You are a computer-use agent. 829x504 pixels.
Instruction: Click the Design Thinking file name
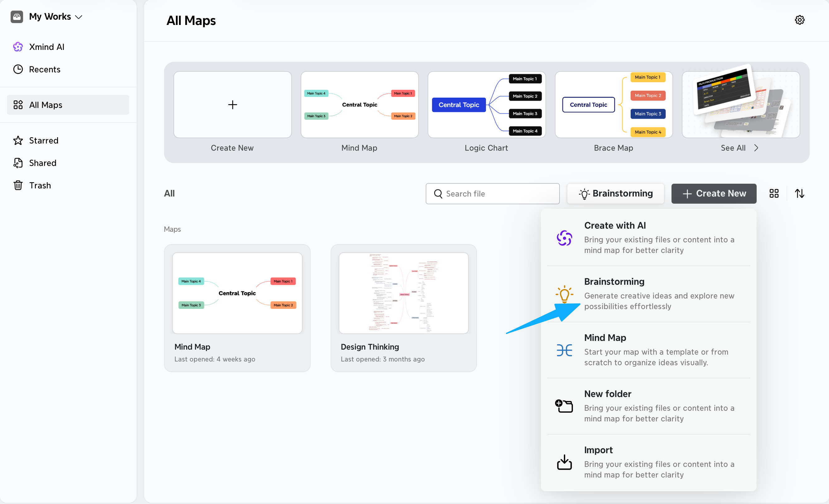[x=370, y=347]
